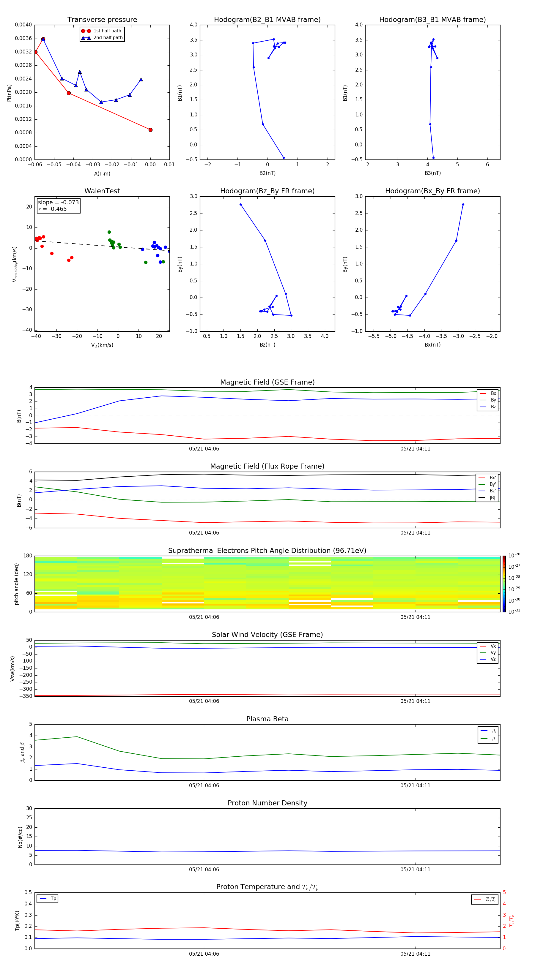535x980 pixels.
Task: Click the 'r = -0.465' annotation
Action: pos(53,209)
